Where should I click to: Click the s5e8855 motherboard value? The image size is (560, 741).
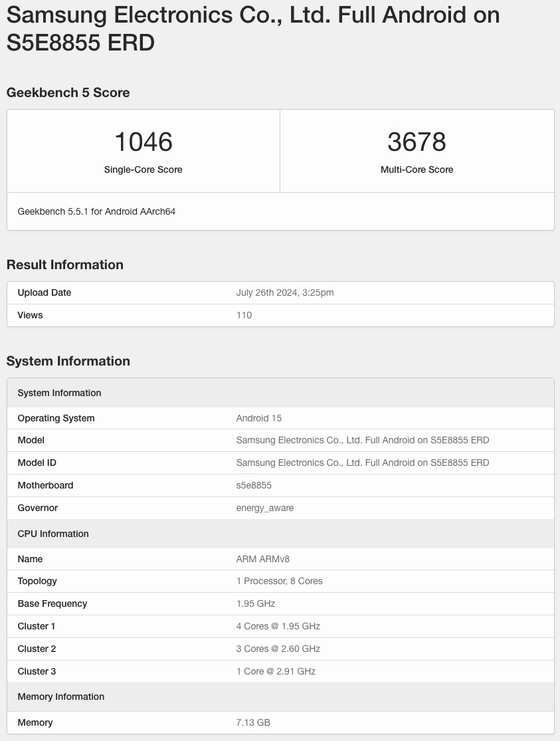pos(254,485)
